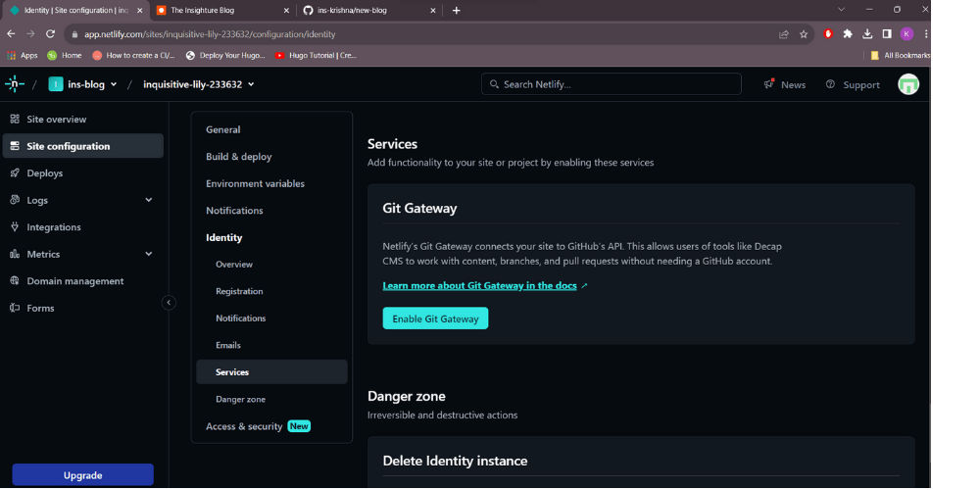Open the Chrome downloads icon
980x490 pixels.
867,33
